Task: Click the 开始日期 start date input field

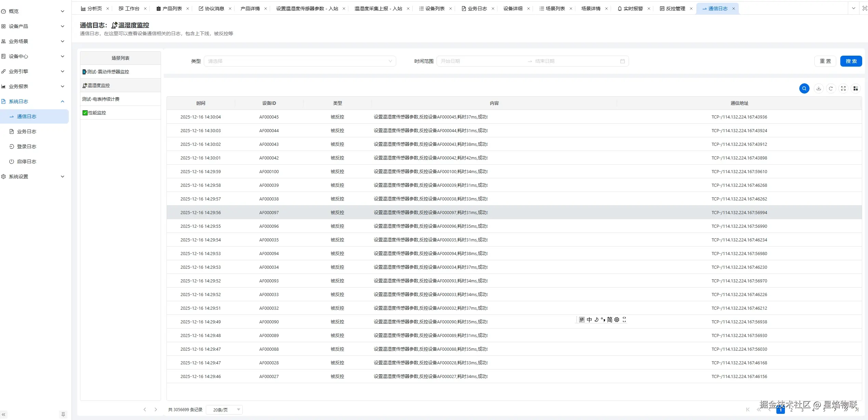Action: point(479,61)
